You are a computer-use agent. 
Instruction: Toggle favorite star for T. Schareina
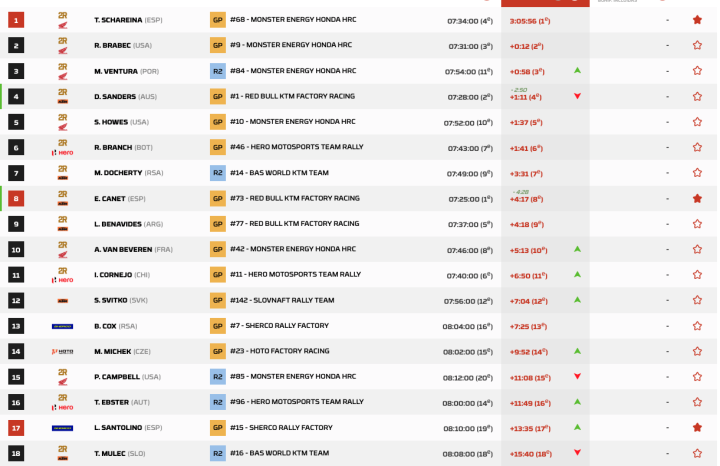pyautogui.click(x=697, y=20)
